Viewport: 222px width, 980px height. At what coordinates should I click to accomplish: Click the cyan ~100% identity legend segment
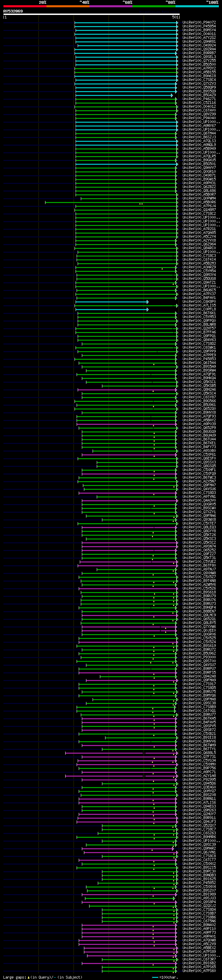pyautogui.click(x=197, y=6)
